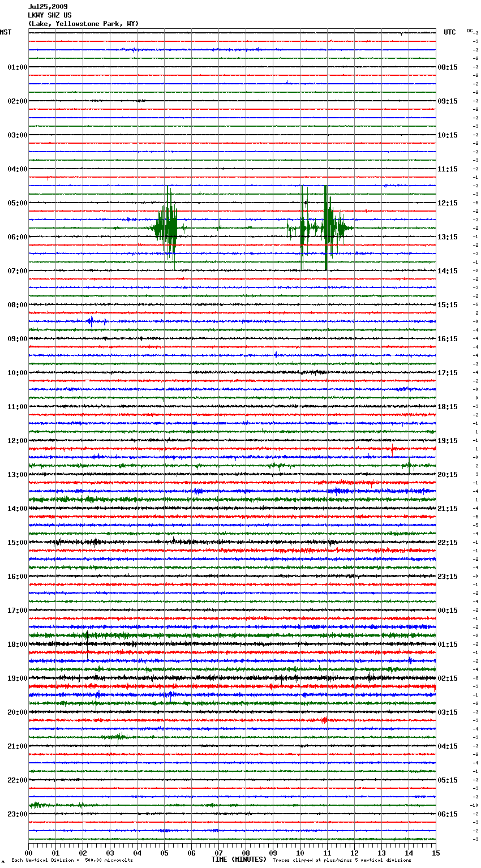481x868 pixels.
Task: Click the 06:00 MST time label
Action: pos(17,237)
